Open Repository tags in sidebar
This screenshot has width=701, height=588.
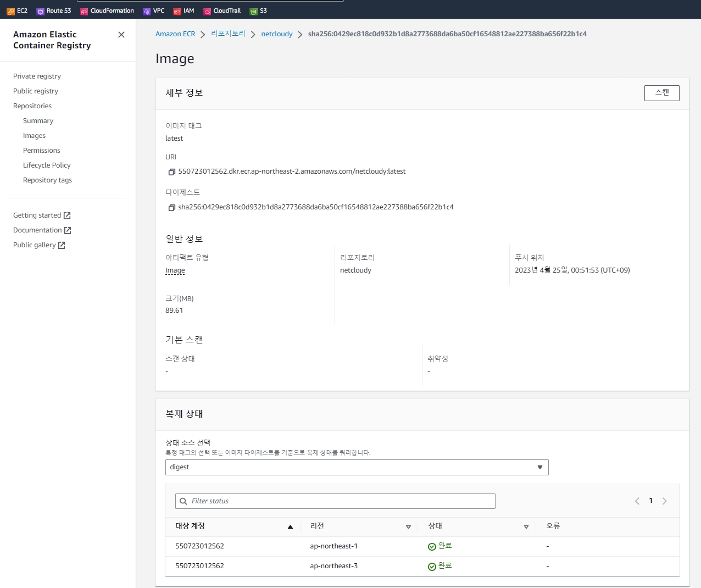point(47,180)
